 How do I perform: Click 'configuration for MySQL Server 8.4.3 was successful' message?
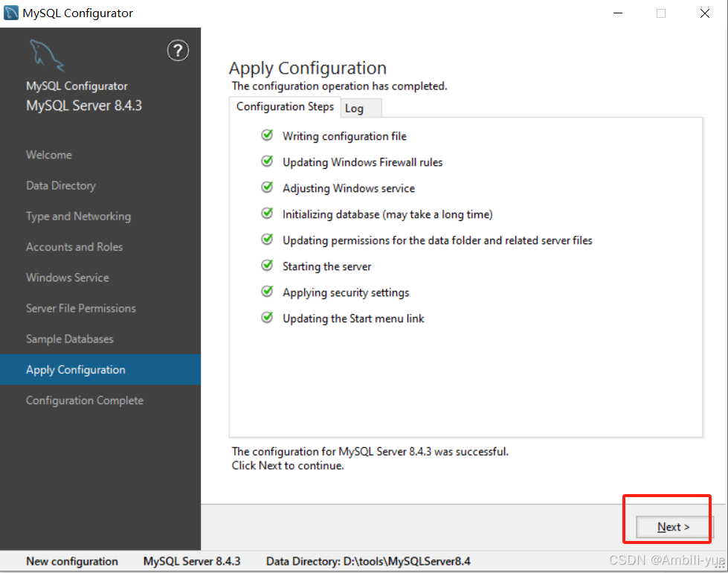coord(370,451)
